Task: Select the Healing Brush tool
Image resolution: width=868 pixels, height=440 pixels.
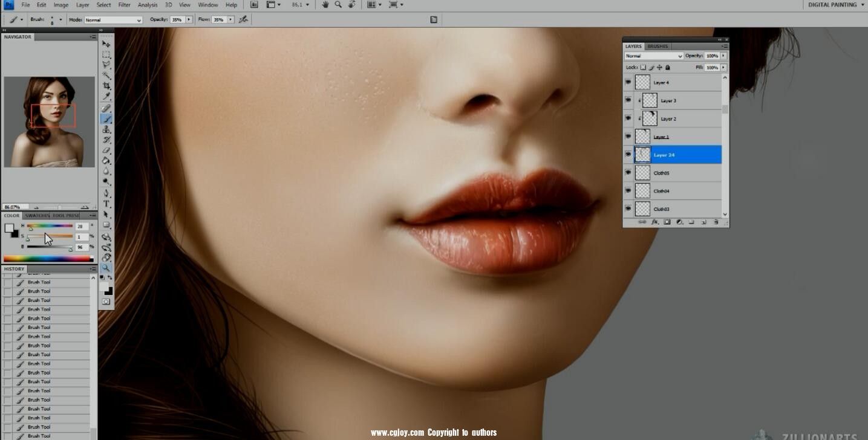Action: click(106, 108)
